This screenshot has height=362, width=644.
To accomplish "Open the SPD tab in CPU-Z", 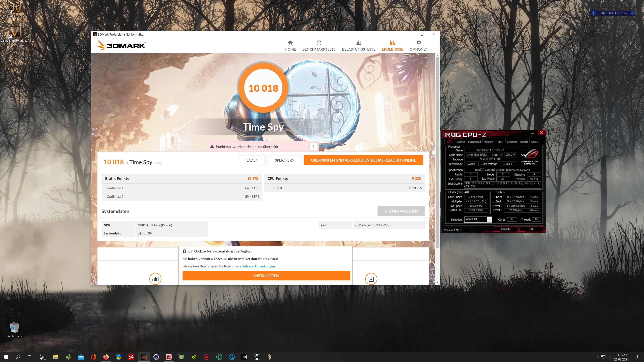I will point(500,142).
